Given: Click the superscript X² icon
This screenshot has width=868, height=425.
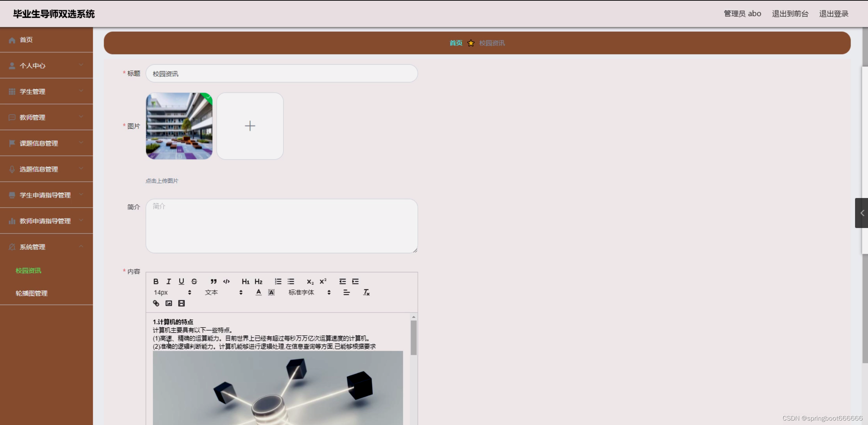Looking at the screenshot, I should (323, 282).
